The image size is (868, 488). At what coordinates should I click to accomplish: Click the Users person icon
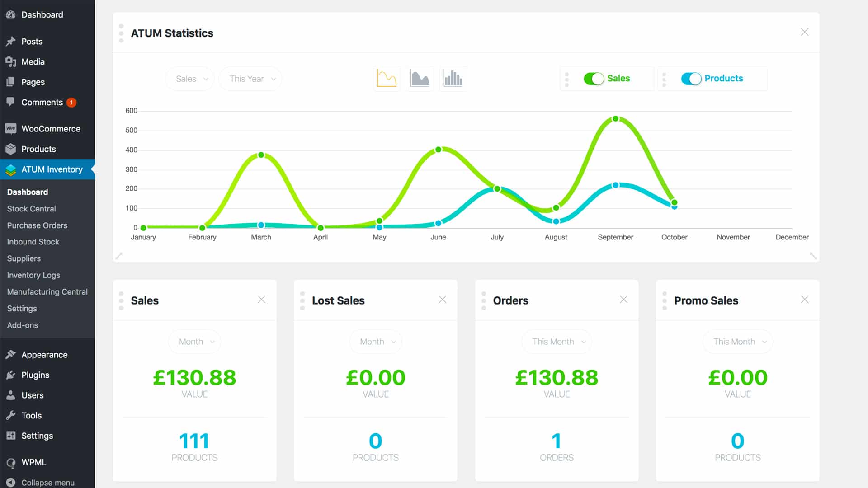(x=11, y=395)
